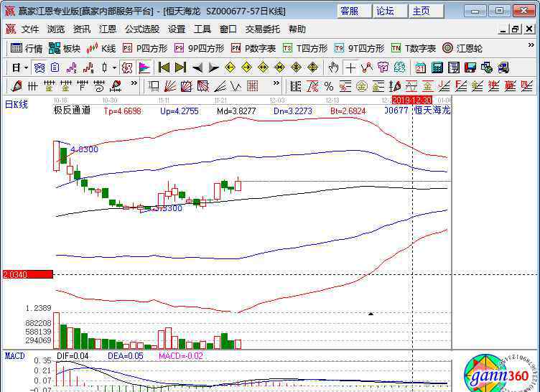Expand the overflow chevron after the ruler pencil icon
Viewport: 540px width, 392px height.
(x=134, y=83)
